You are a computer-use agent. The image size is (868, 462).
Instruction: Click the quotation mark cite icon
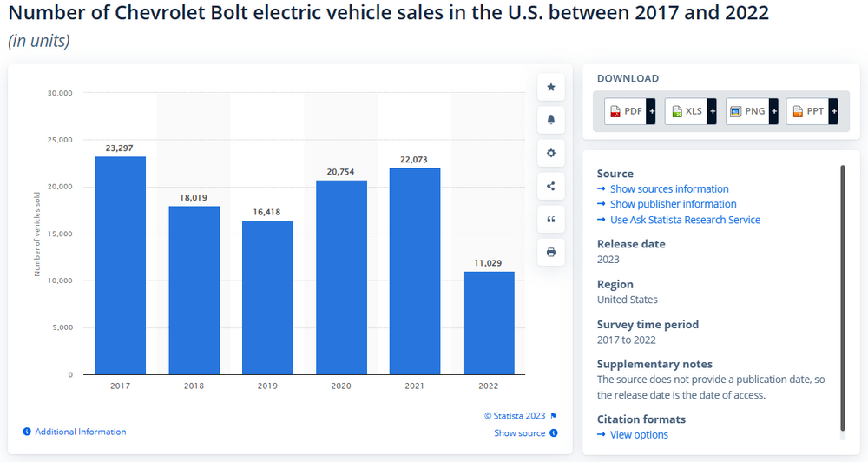[550, 219]
